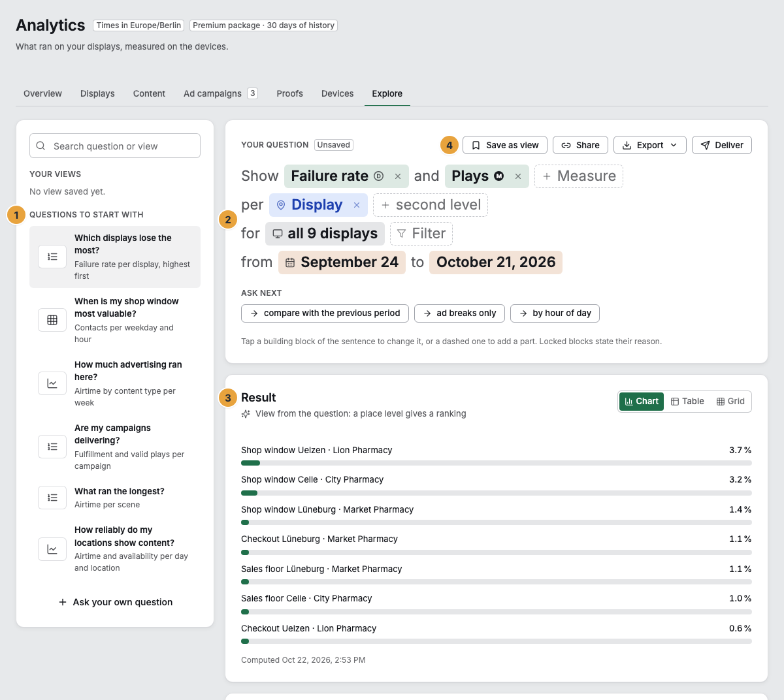Click the list icon beside 'What ran the longest?'
Viewport: 784px width, 700px height.
click(52, 498)
